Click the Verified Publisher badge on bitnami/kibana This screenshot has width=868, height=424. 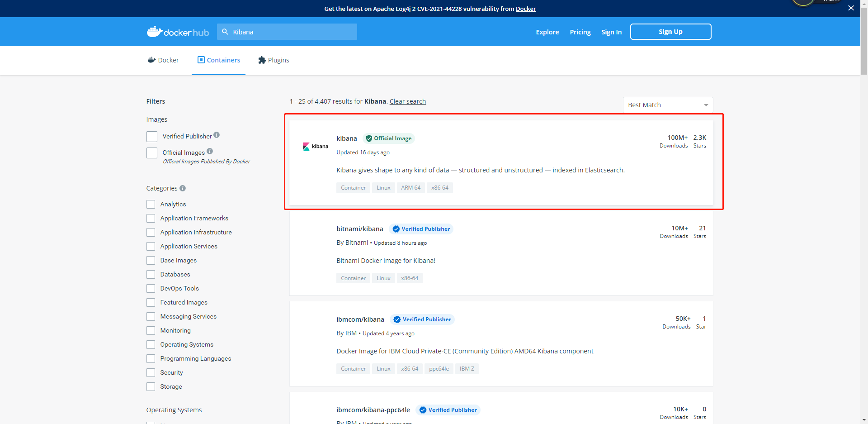point(421,229)
